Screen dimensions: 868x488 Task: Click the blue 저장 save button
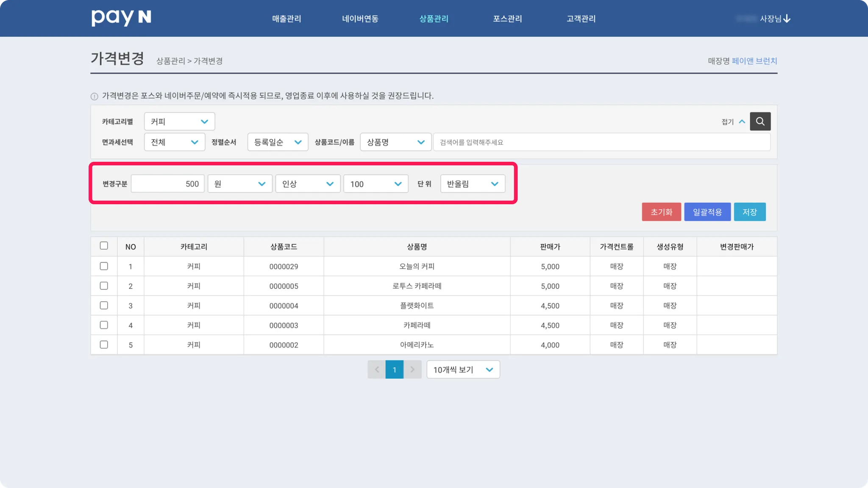[x=749, y=212]
